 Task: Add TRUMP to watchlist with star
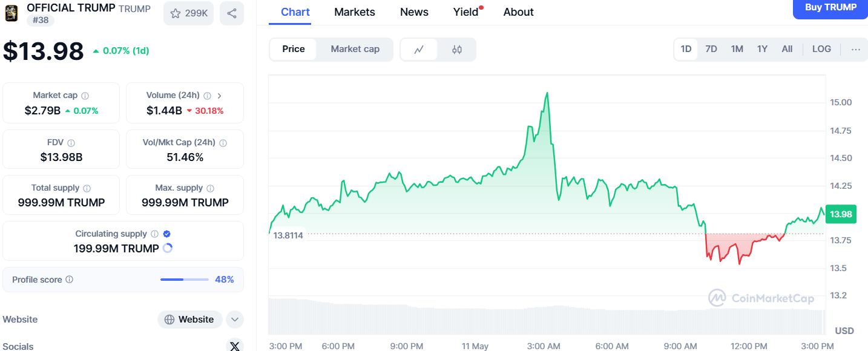(x=176, y=13)
